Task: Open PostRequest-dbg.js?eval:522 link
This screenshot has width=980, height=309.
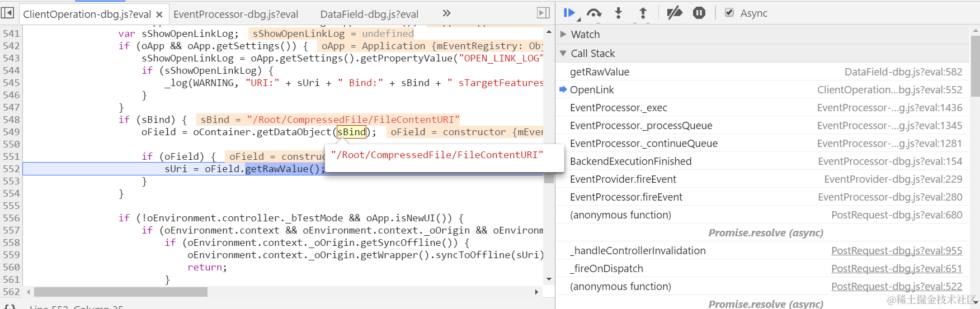Action: (x=897, y=287)
